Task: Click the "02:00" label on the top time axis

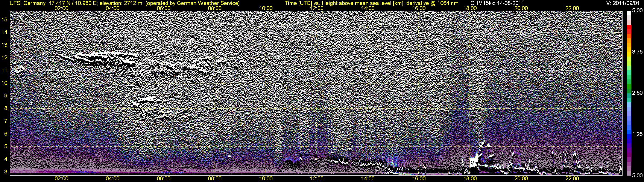Action: pos(61,8)
